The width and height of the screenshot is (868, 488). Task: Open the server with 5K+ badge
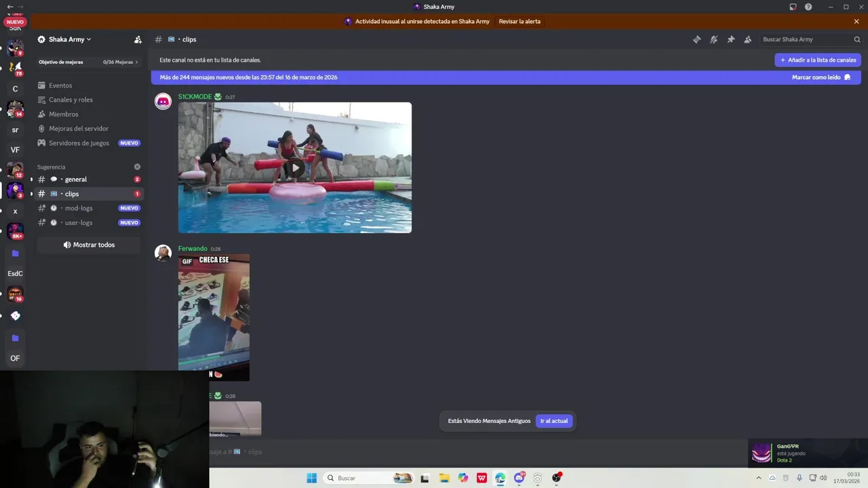click(x=15, y=232)
